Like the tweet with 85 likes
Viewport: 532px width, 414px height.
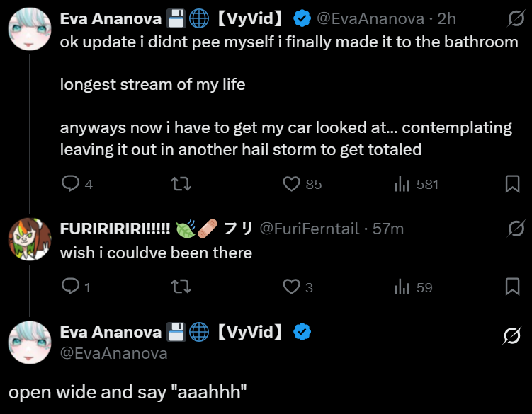(x=292, y=184)
